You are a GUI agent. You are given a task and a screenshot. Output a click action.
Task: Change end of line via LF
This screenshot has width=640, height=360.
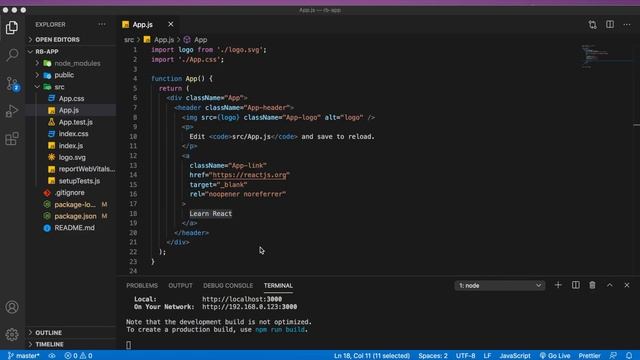tap(487, 356)
